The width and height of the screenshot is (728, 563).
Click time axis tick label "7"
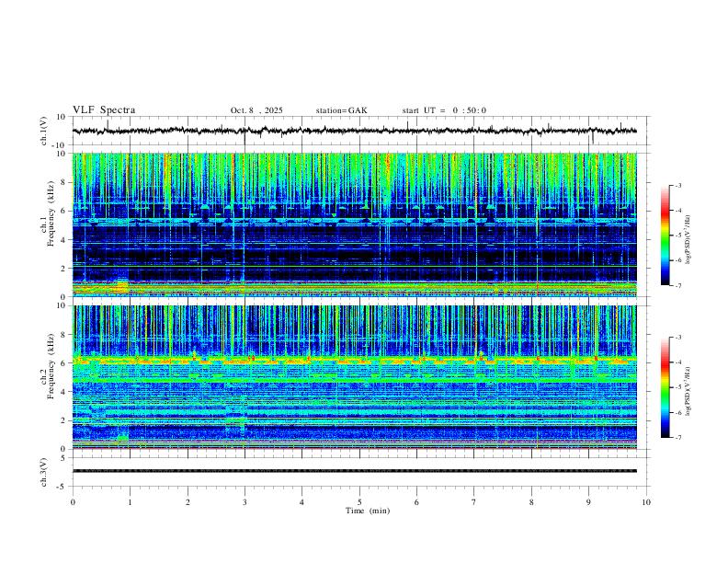[474, 502]
